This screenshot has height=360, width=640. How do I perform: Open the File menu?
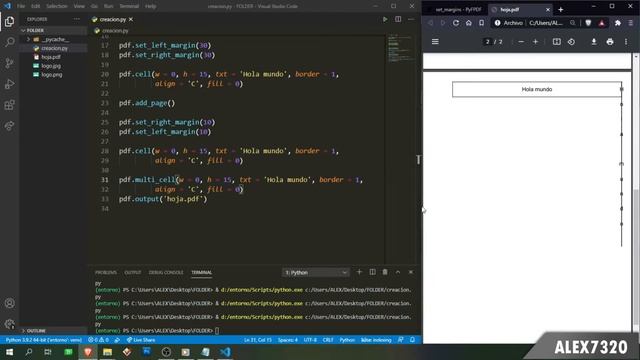click(21, 6)
